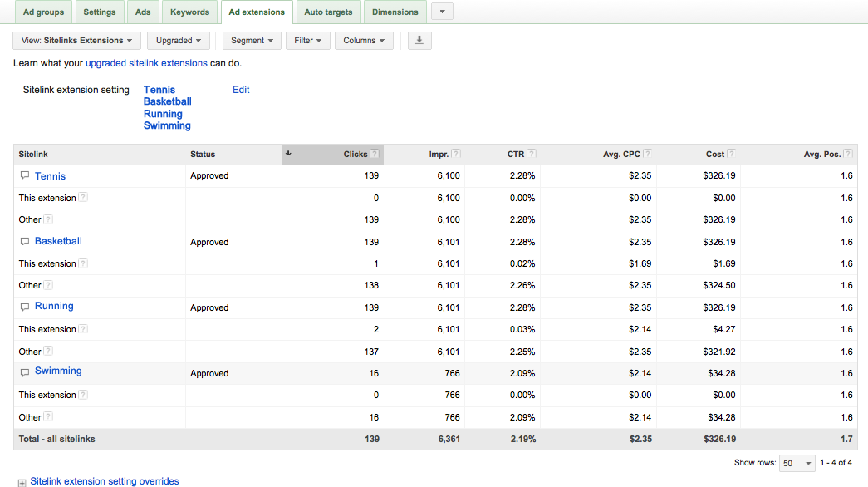Viewport: 868px width, 487px height.
Task: Click the help icon next to Cost header
Action: tap(731, 154)
